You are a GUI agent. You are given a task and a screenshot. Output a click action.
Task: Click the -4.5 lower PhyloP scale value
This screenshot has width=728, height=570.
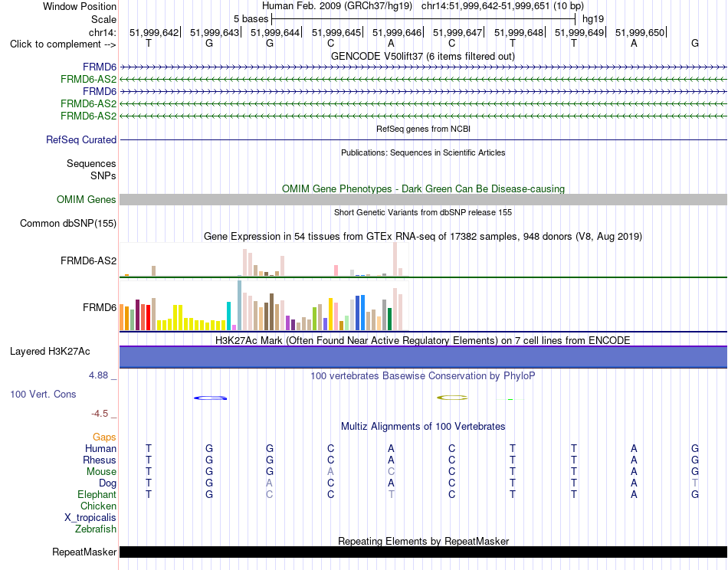100,413
